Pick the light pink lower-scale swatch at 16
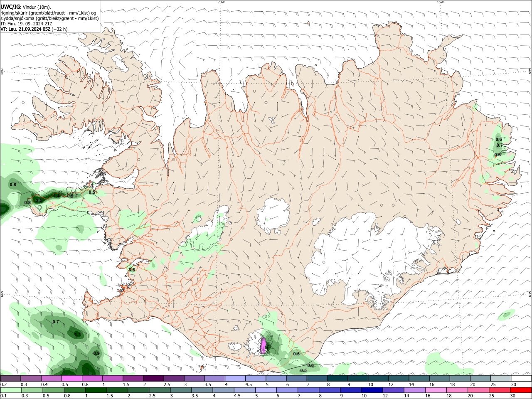Image resolution: width=532 pixels, height=399 pixels. coord(436,390)
